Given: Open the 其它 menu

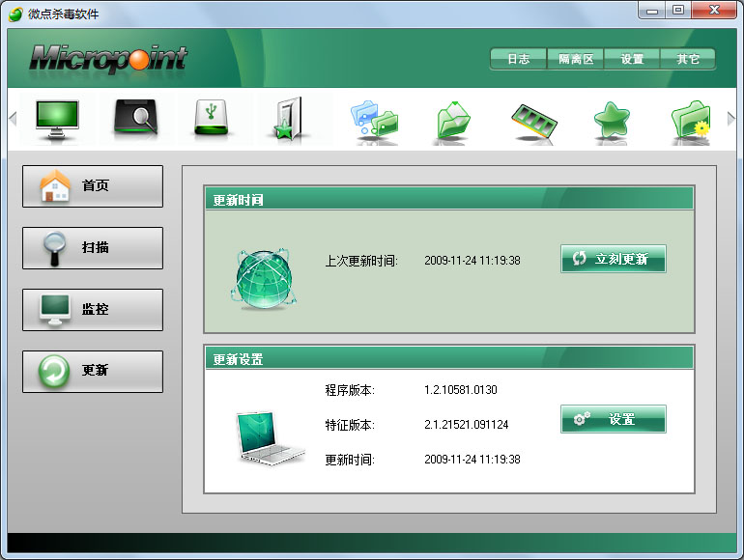Looking at the screenshot, I should coord(688,59).
